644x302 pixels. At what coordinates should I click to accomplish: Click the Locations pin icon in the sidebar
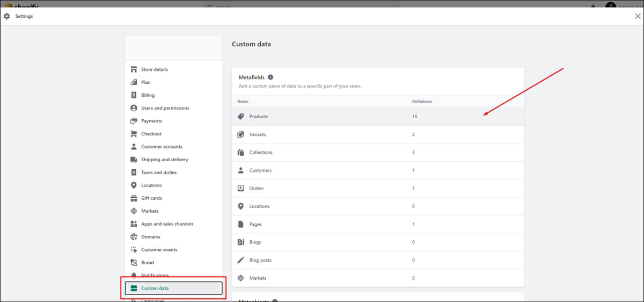[x=134, y=185]
